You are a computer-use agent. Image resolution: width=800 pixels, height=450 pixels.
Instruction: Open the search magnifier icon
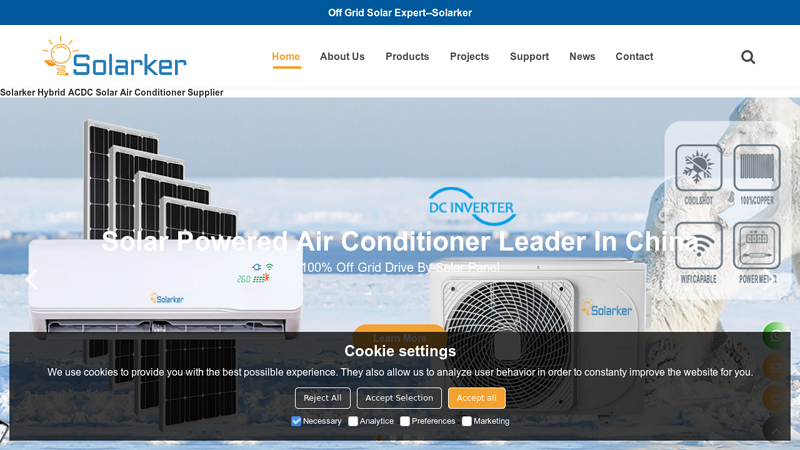click(748, 57)
